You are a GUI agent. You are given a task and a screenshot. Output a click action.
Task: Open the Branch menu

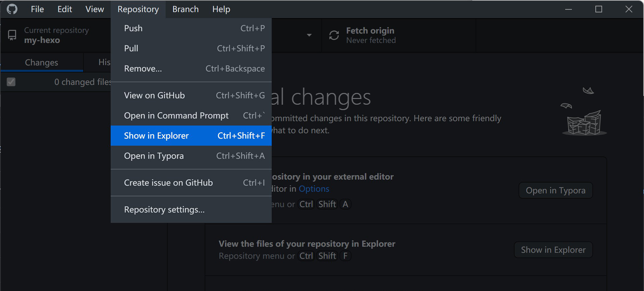click(185, 9)
